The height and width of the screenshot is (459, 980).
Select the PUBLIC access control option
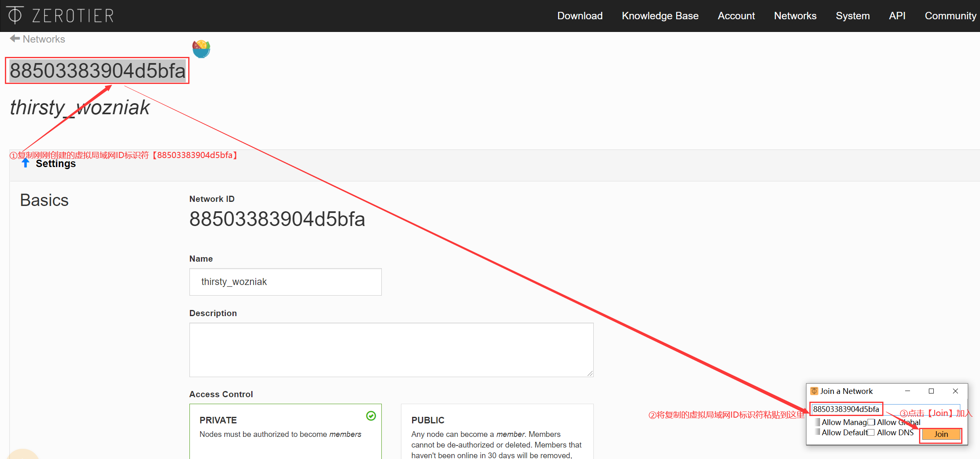click(497, 431)
